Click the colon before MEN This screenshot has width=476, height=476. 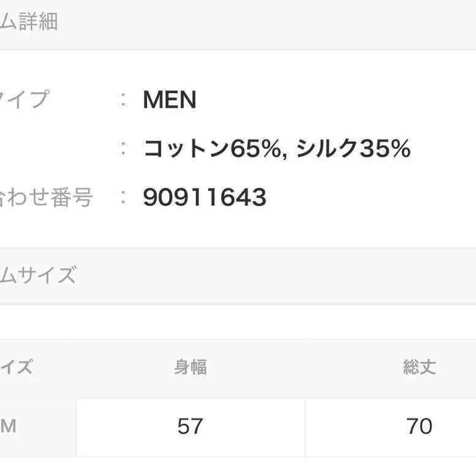coord(124,100)
